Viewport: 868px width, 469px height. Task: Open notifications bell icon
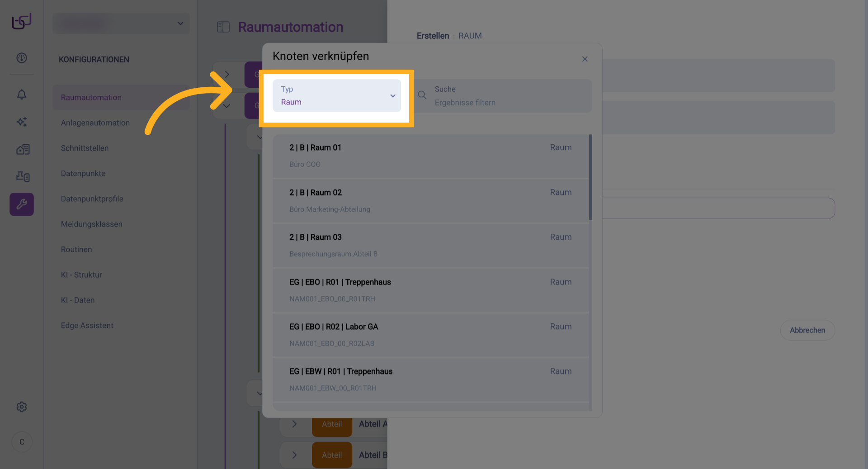[22, 94]
